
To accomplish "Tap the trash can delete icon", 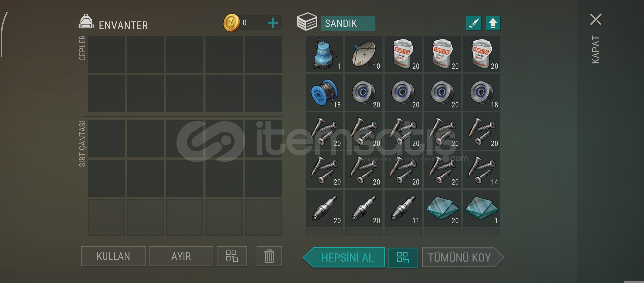I will point(269,256).
